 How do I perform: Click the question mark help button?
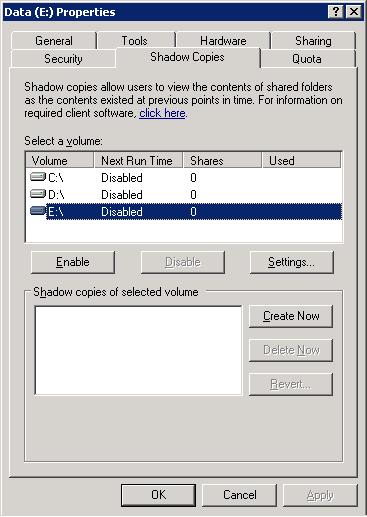click(336, 12)
